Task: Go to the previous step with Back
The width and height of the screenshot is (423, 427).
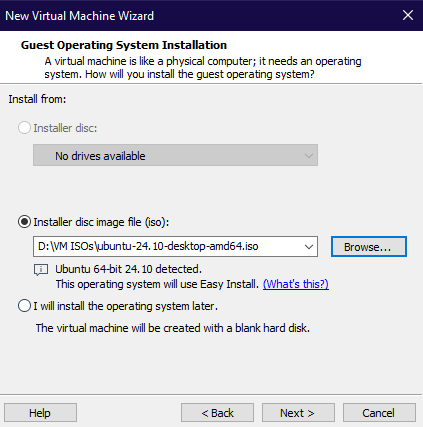Action: [217, 413]
